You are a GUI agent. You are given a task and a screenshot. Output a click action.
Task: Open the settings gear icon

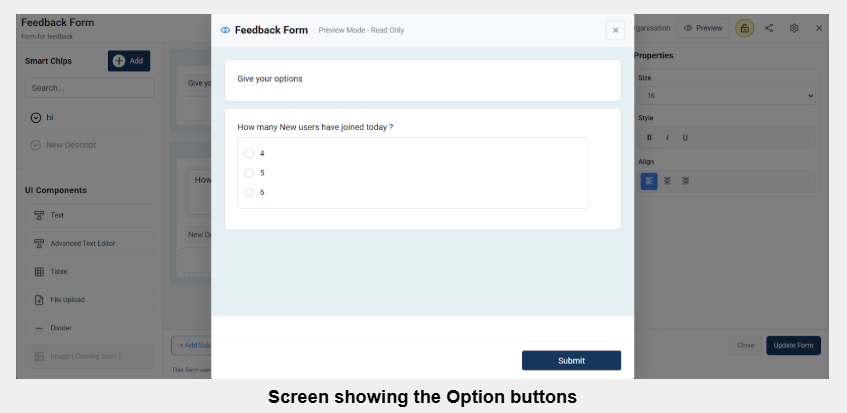[x=794, y=28]
